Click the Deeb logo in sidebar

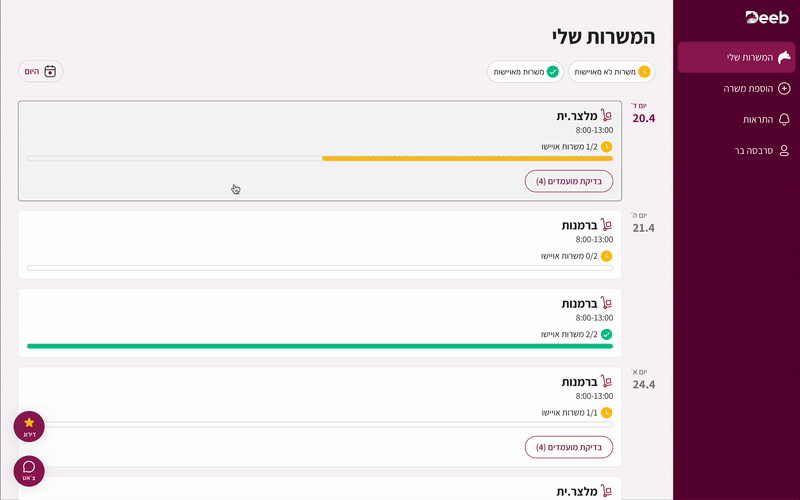767,17
